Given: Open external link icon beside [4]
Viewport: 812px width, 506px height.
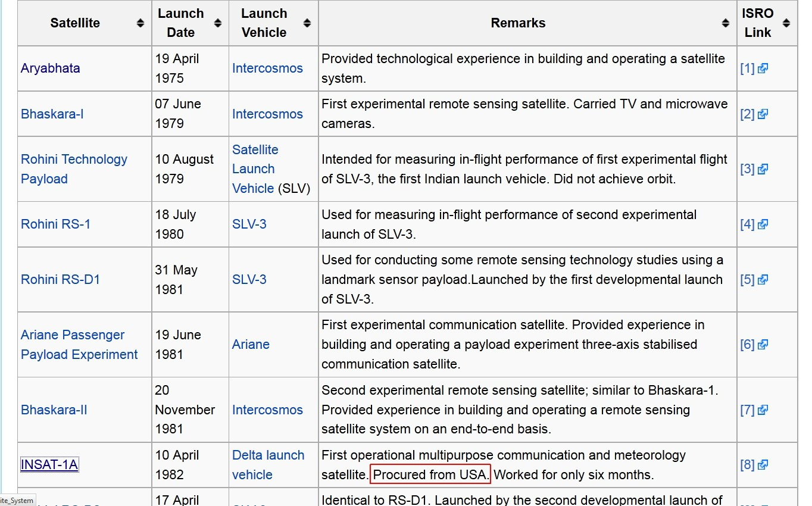Looking at the screenshot, I should (763, 224).
